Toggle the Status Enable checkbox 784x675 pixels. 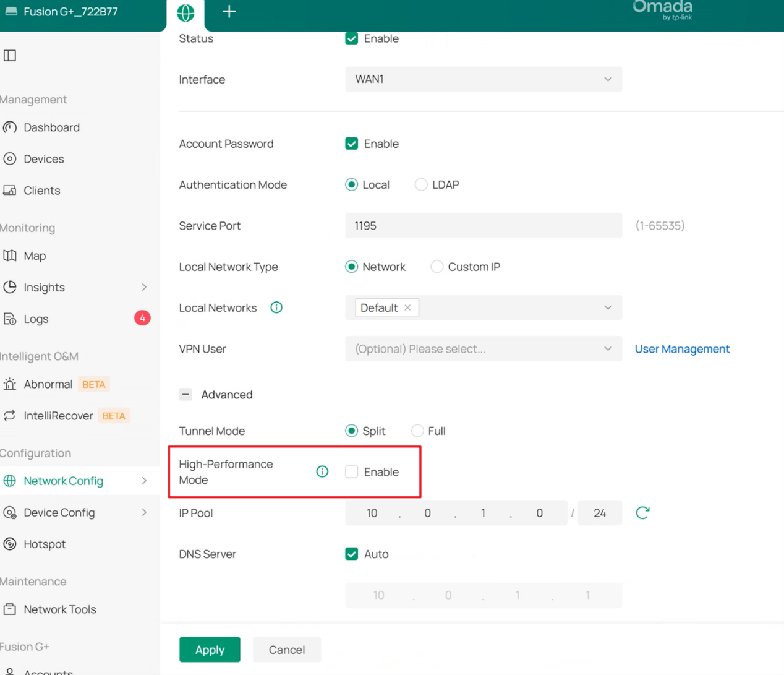tap(352, 38)
